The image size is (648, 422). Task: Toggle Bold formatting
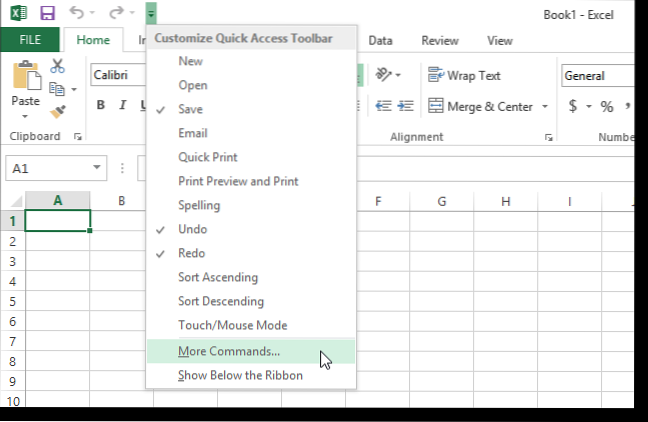pyautogui.click(x=100, y=105)
